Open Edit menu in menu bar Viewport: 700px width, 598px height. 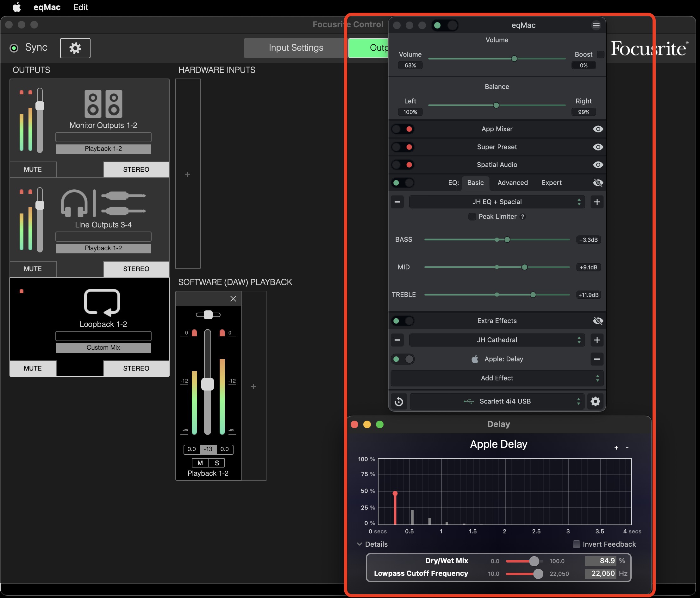[81, 7]
